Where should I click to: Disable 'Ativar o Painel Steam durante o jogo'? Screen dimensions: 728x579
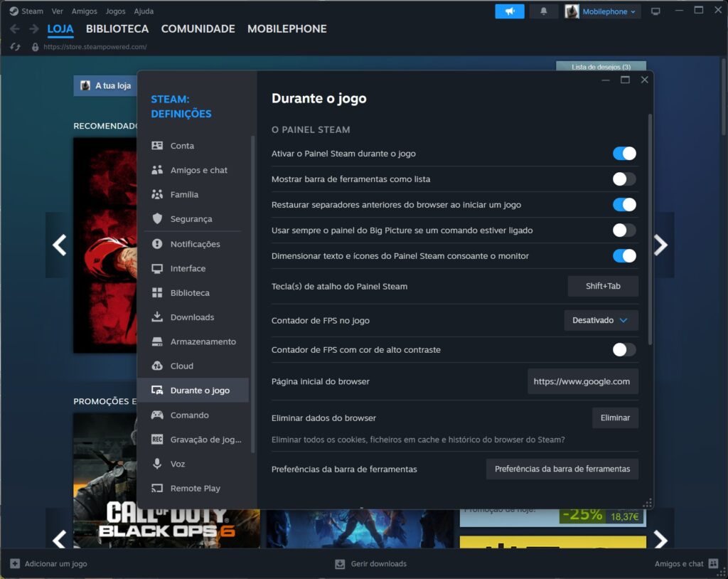623,153
